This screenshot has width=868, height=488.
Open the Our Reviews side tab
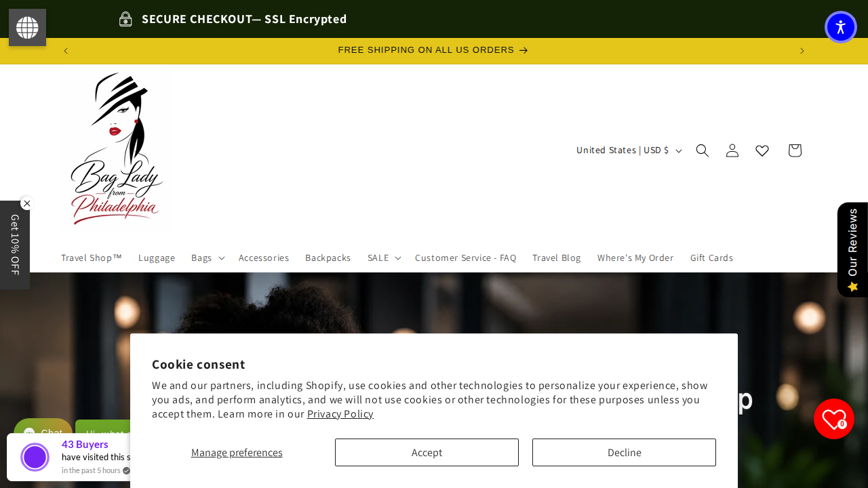(852, 249)
